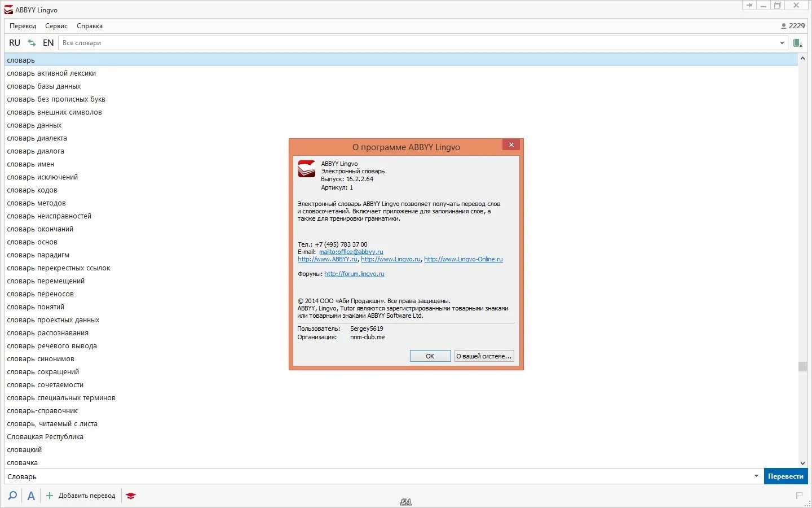The height and width of the screenshot is (508, 812).
Task: Open the Сервис menu
Action: tap(56, 26)
